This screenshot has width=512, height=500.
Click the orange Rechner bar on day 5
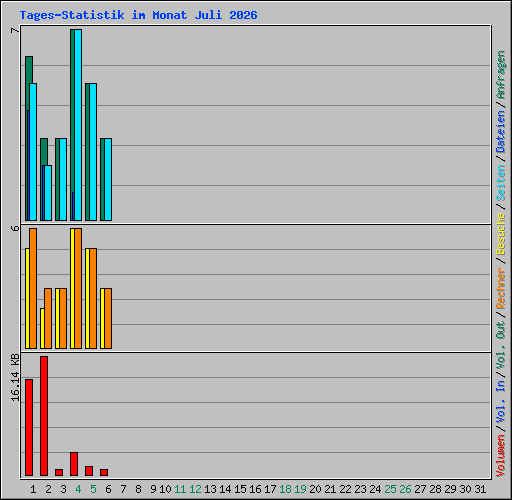[93, 298]
